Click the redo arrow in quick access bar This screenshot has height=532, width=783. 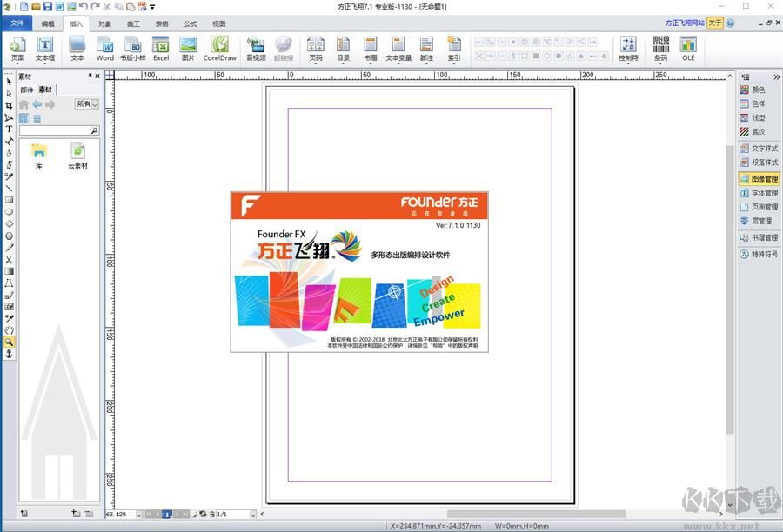coord(95,6)
